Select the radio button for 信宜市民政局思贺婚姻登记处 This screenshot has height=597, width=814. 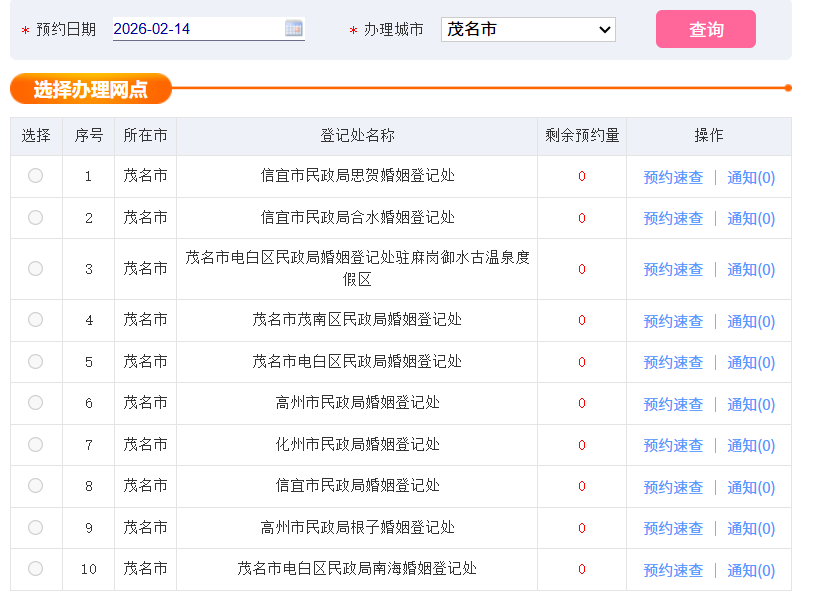pos(35,175)
